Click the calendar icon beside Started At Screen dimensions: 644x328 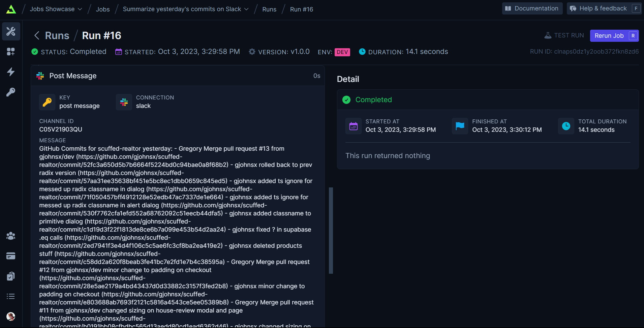354,126
